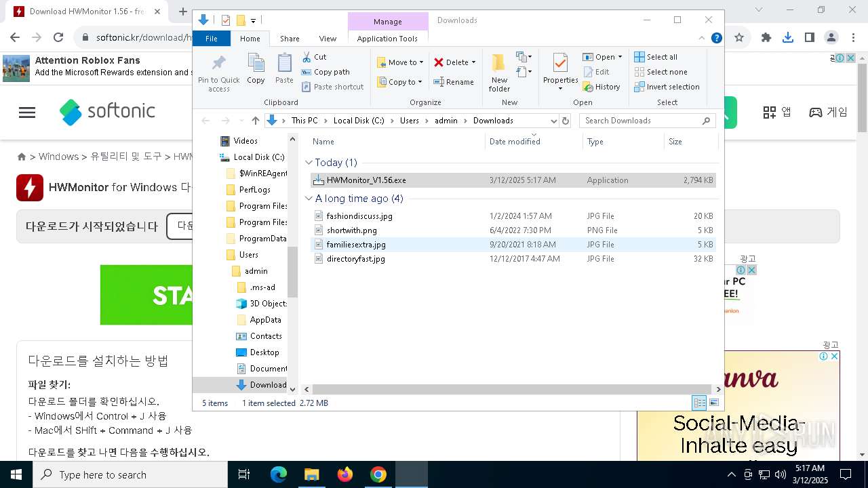Click This PC in breadcrumb

(304, 121)
